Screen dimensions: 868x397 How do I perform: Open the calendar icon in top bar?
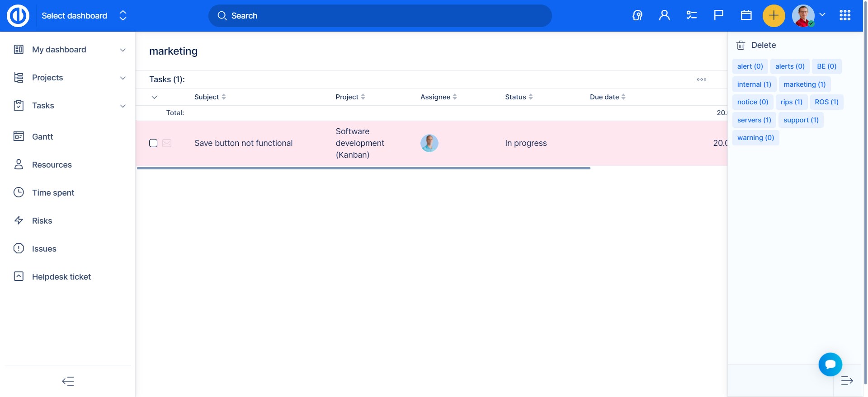click(x=746, y=16)
